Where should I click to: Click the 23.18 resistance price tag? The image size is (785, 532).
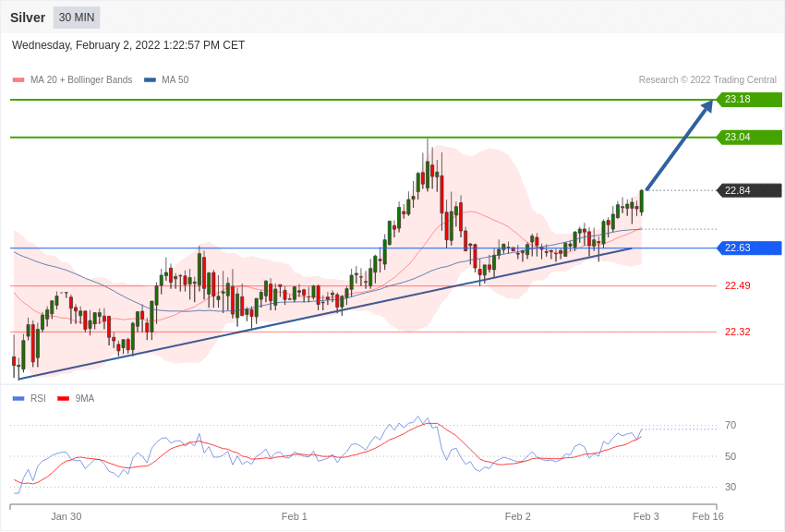tap(750, 99)
